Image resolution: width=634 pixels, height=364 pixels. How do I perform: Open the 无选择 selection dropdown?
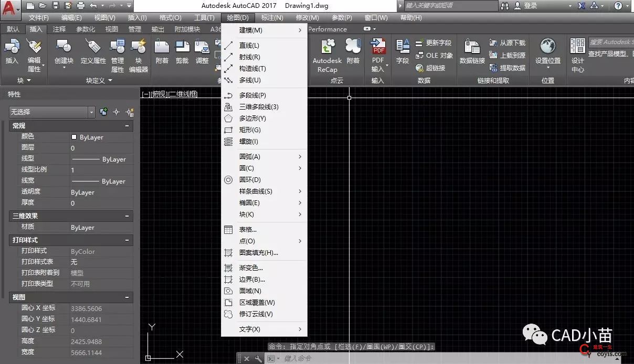coord(52,112)
